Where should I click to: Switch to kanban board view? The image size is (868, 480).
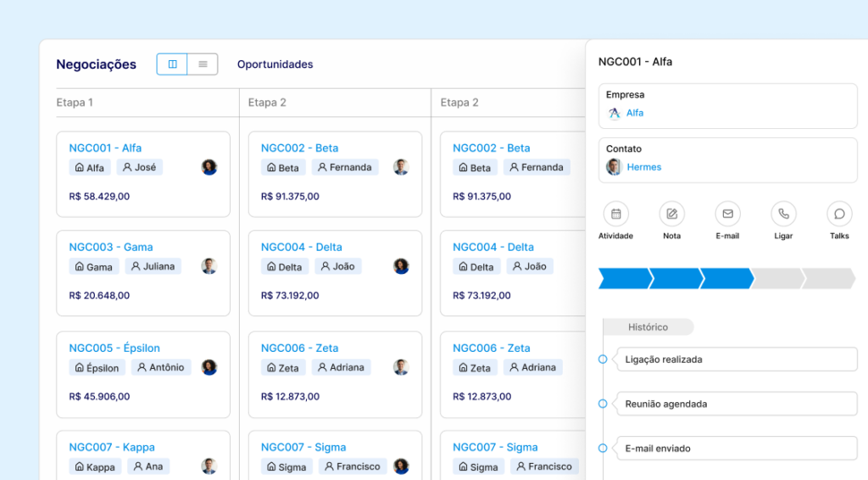pyautogui.click(x=172, y=64)
